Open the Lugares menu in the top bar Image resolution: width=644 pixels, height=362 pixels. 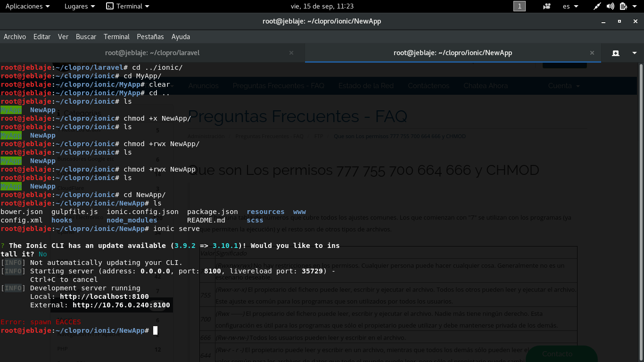click(80, 6)
